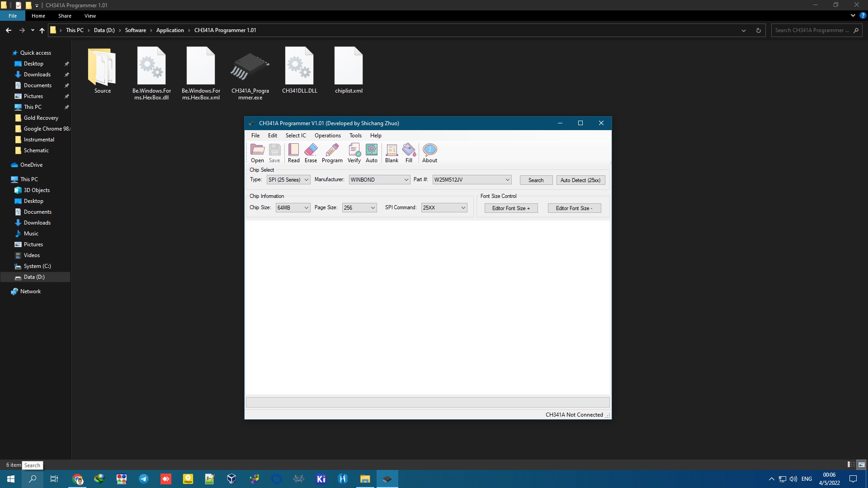Screen dimensions: 868x488
Task: Select the CH341DLL.DLL file icon
Action: (x=299, y=70)
